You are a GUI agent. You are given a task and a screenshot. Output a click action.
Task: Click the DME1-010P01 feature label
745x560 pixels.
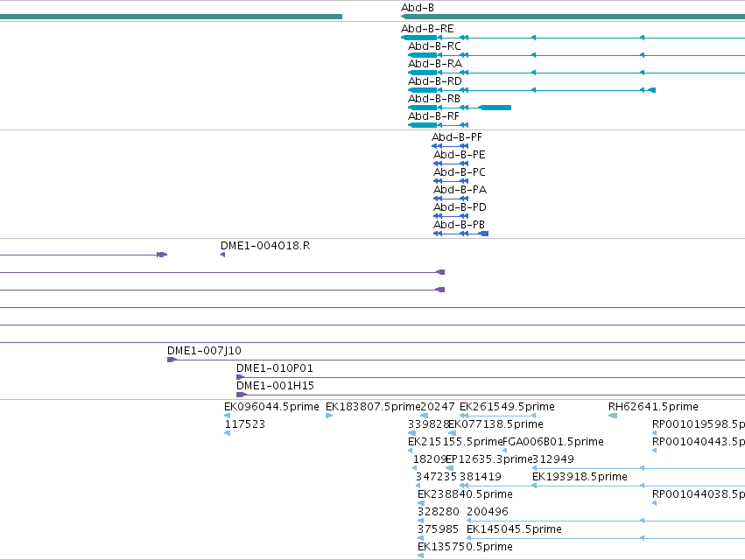point(275,368)
